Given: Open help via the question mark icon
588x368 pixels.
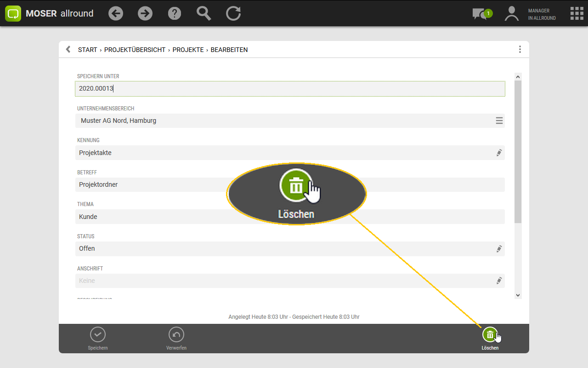Looking at the screenshot, I should (x=175, y=13).
